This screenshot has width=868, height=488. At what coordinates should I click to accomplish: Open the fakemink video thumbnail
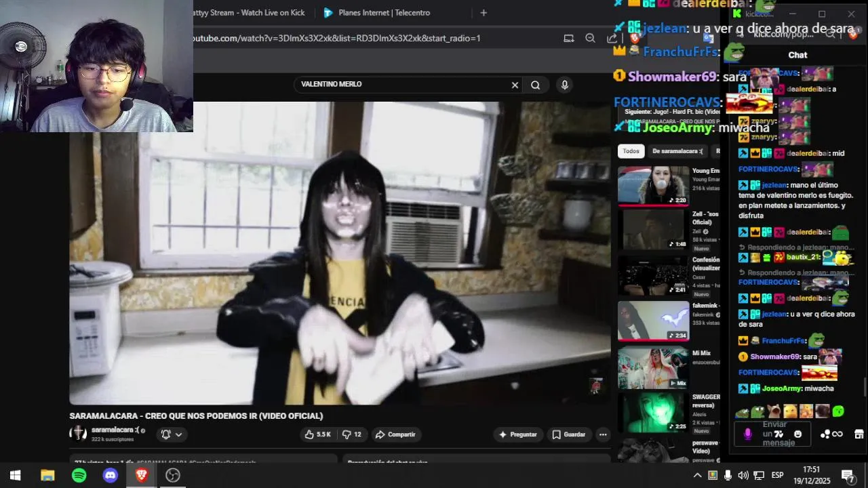pyautogui.click(x=653, y=321)
